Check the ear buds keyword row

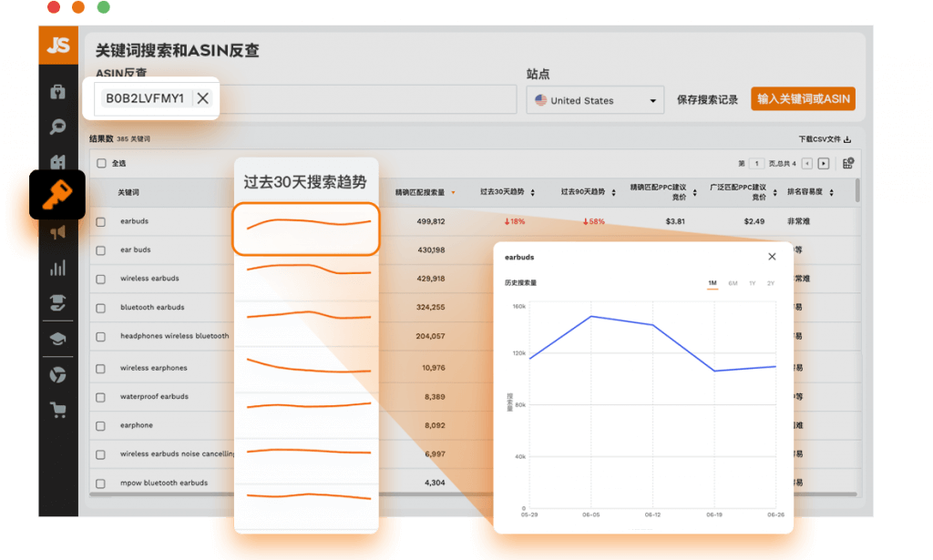tap(100, 250)
